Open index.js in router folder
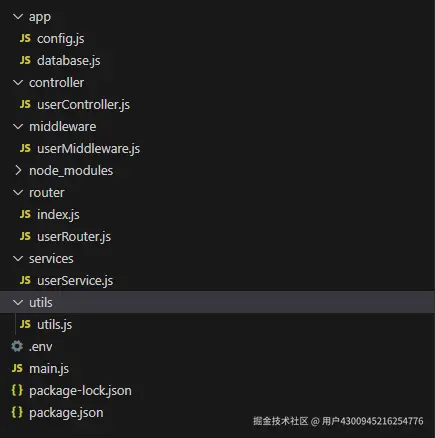Image resolution: width=435 pixels, height=438 pixels. [58, 215]
